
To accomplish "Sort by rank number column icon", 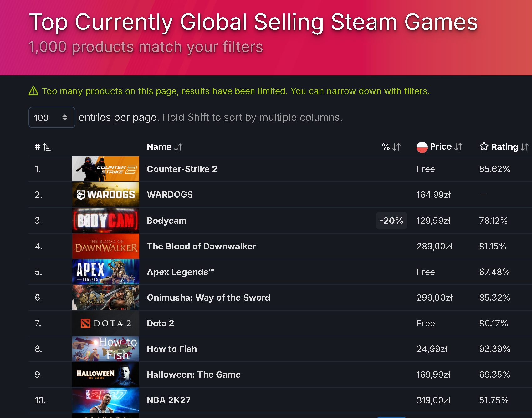I will click(x=47, y=147).
